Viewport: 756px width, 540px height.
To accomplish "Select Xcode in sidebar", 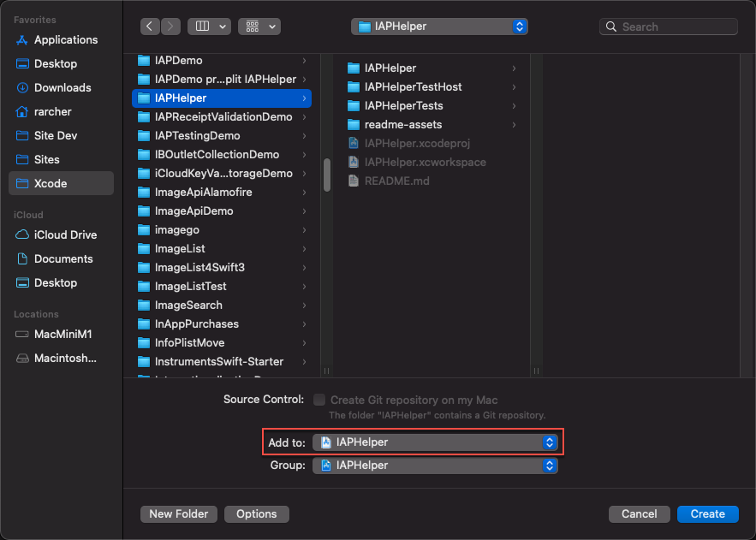I will (62, 183).
